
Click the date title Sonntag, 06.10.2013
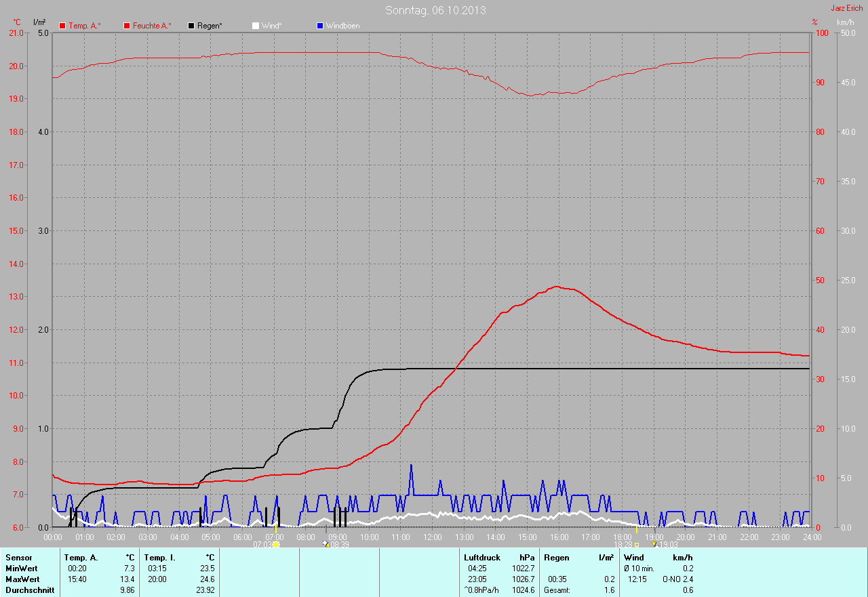435,10
